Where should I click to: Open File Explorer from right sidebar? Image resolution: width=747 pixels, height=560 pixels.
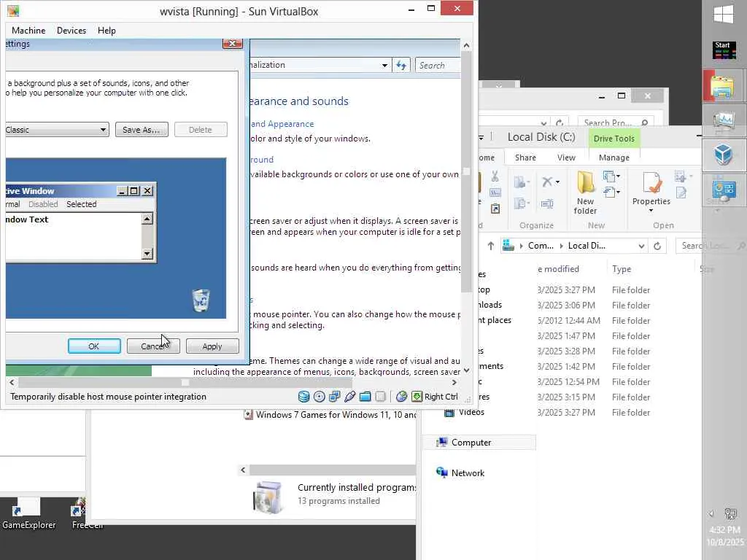723,86
